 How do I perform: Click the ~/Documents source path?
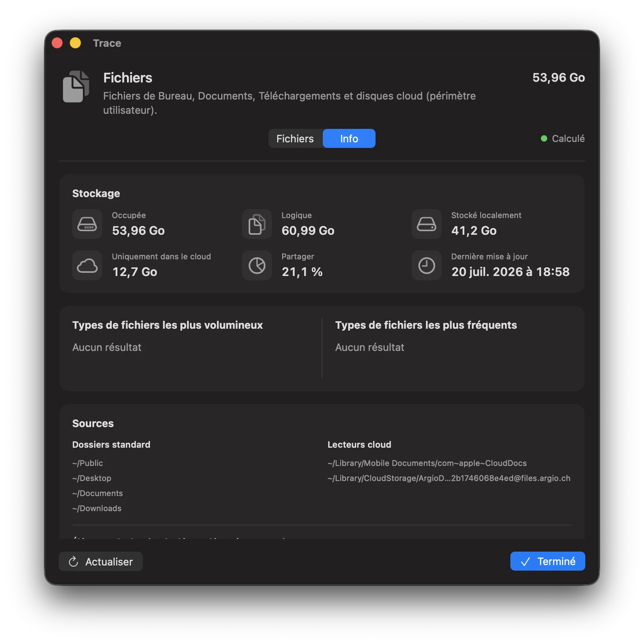click(98, 493)
